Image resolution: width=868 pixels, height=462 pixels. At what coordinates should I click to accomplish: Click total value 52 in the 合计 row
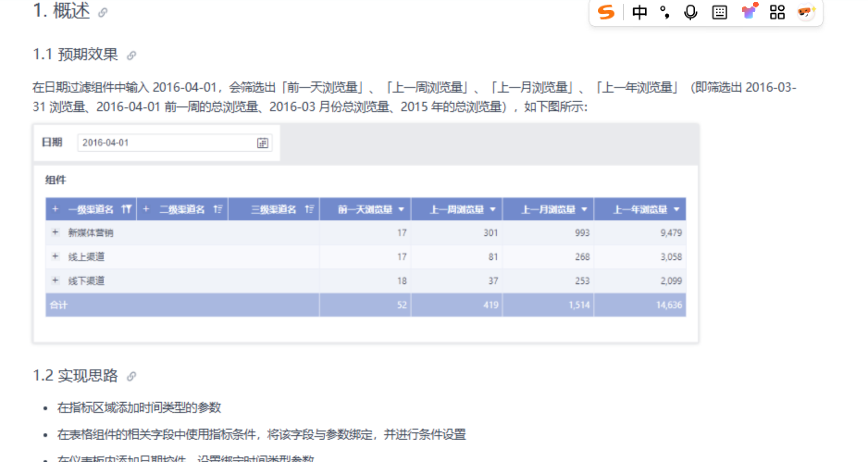coord(402,305)
